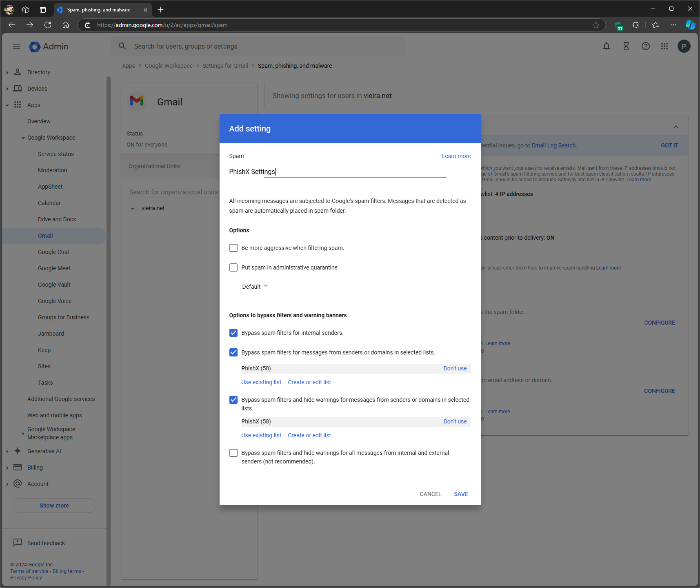Screen dimensions: 700x588
Task: Uncheck Bypass spam filters for internal senders
Action: tap(233, 333)
